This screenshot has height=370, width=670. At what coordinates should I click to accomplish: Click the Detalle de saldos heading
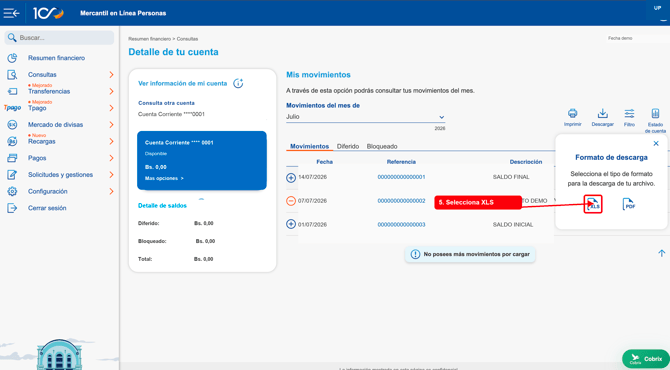pos(162,206)
